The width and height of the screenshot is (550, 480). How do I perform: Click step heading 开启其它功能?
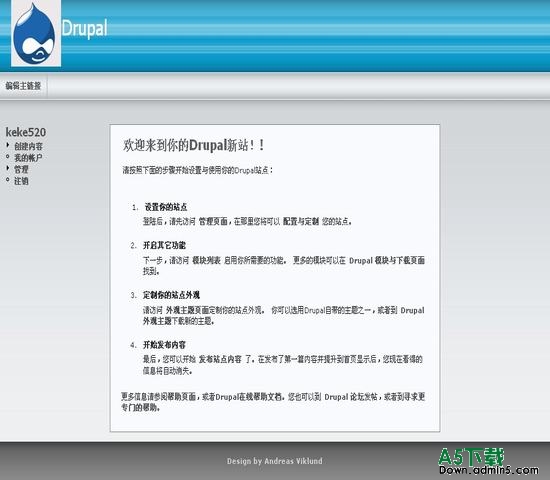pos(164,245)
